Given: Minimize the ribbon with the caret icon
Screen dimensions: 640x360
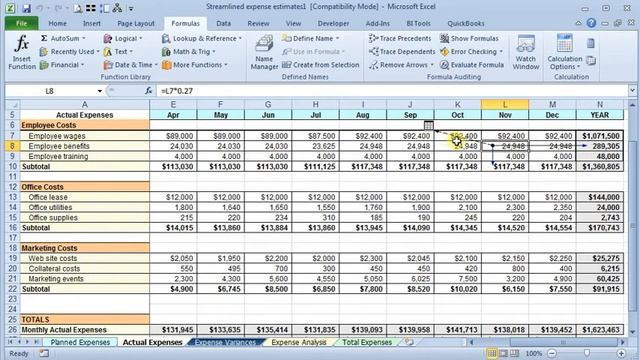Looking at the screenshot, I should [x=578, y=23].
